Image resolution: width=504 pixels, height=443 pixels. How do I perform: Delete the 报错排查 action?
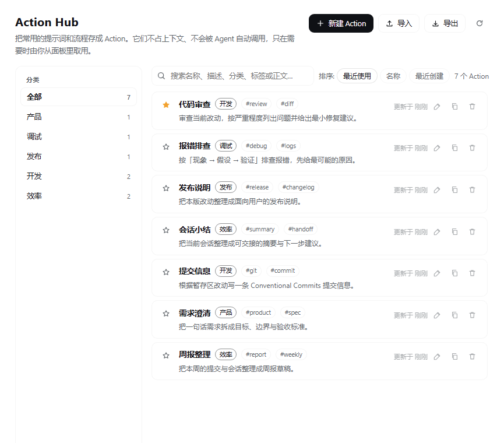pos(472,148)
